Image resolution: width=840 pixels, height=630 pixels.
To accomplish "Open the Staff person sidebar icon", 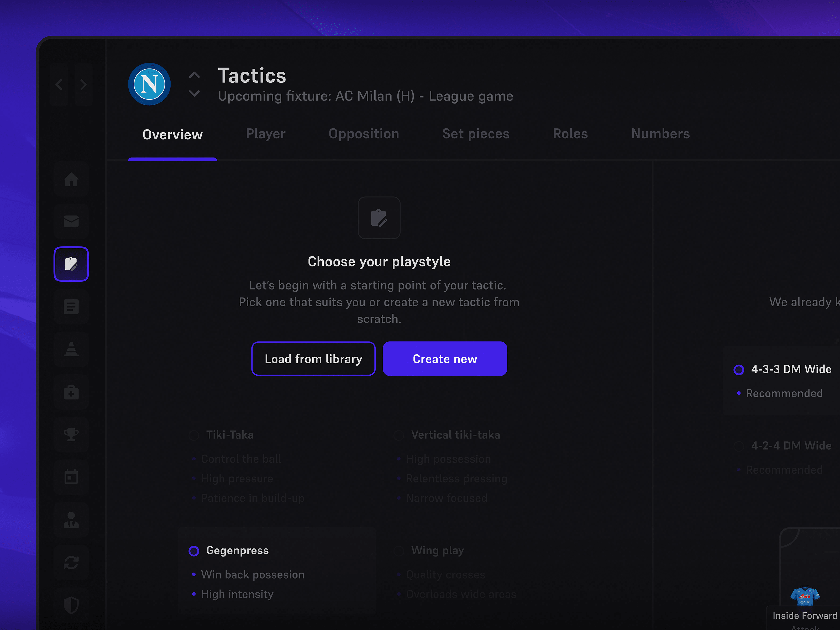I will (71, 520).
